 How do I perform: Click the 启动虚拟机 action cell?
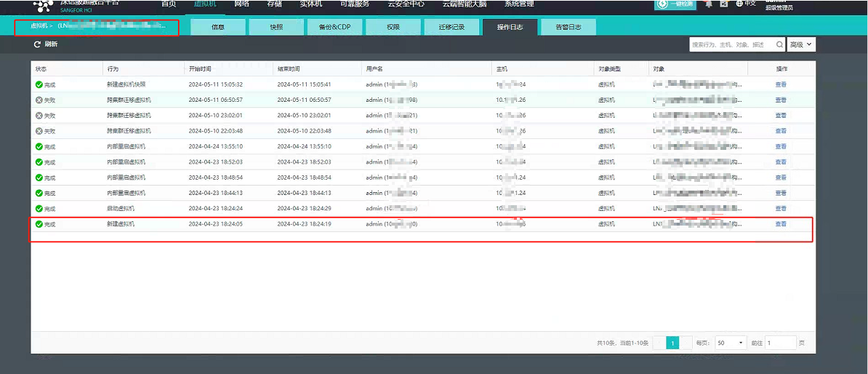pyautogui.click(x=120, y=209)
